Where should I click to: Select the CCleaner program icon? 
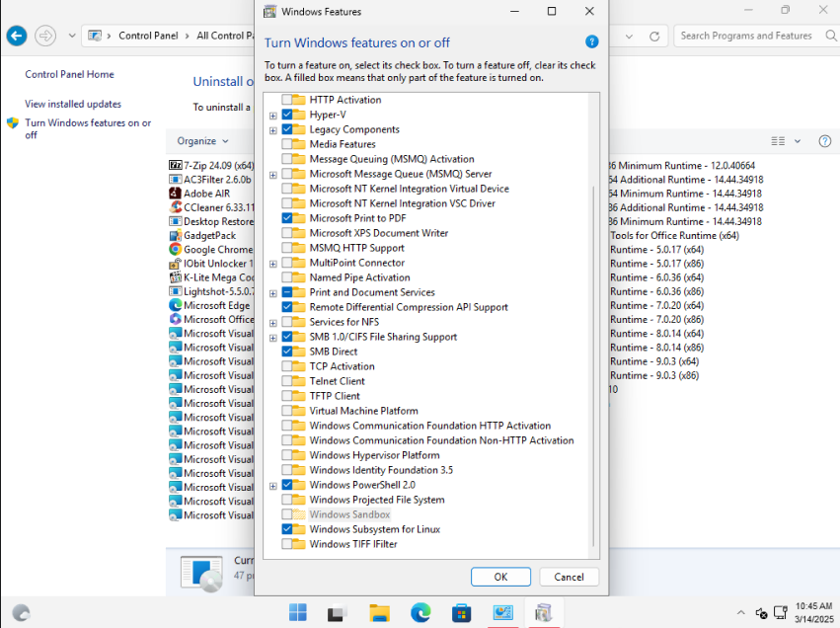pos(175,206)
